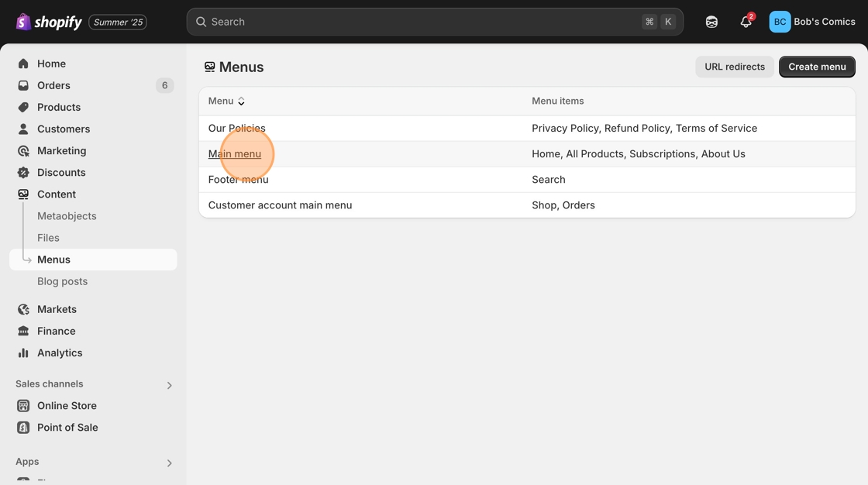
Task: Click the Products tag icon
Action: tap(23, 107)
